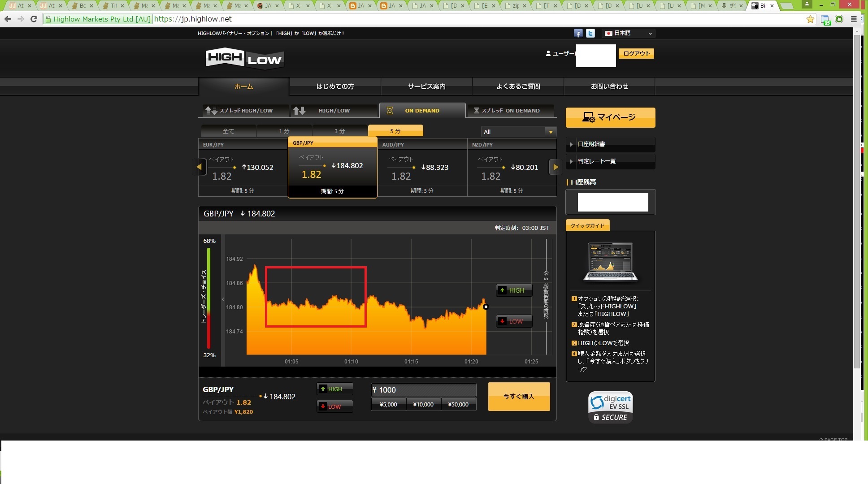Click the LOW button beside the chart
The image size is (868, 484).
[514, 321]
